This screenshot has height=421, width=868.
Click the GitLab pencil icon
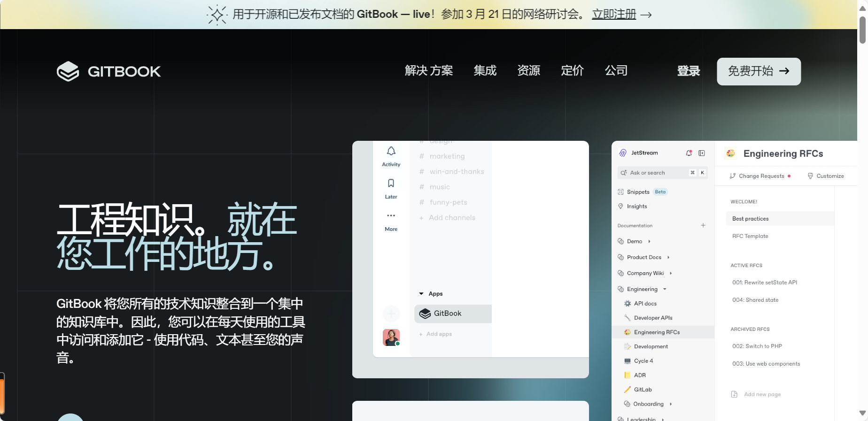coord(628,390)
